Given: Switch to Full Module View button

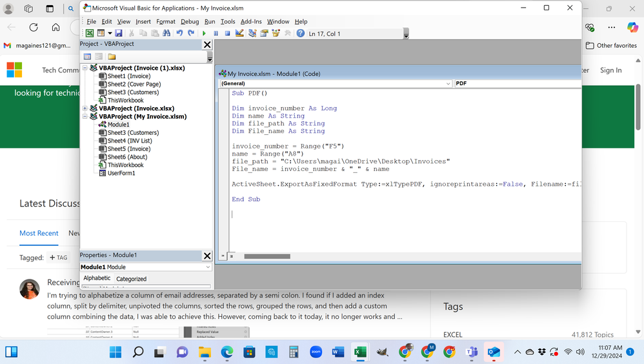Looking at the screenshot, I should pyautogui.click(x=231, y=256).
